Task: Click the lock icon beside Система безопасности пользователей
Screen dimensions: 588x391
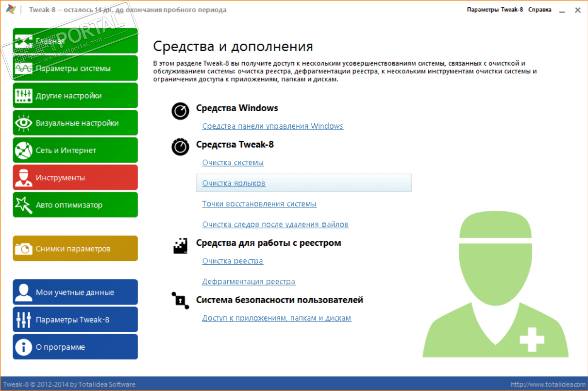Action: click(180, 301)
